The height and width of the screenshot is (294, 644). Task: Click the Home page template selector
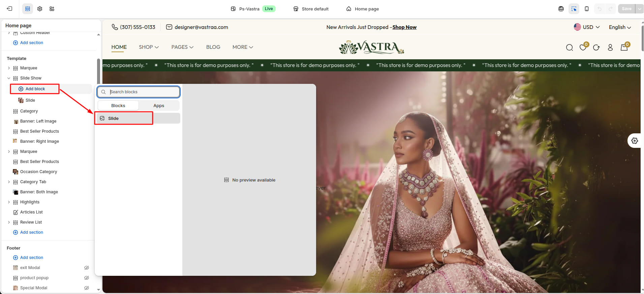(363, 9)
